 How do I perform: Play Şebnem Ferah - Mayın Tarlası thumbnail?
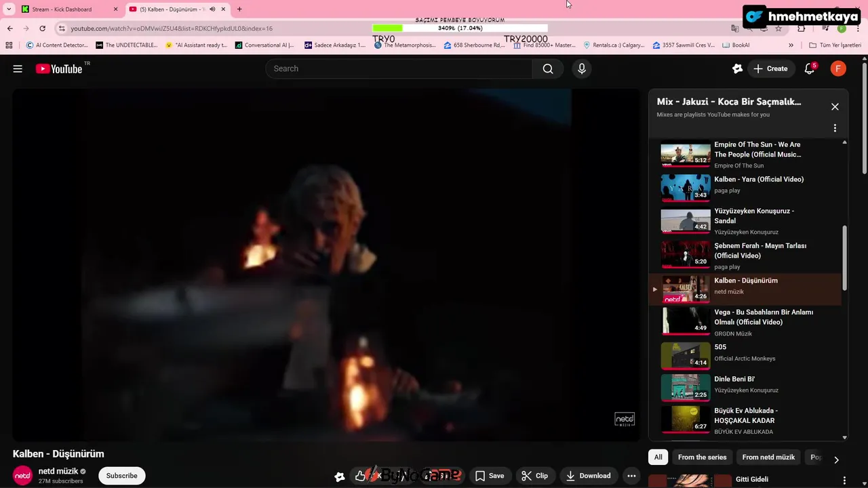[686, 254]
